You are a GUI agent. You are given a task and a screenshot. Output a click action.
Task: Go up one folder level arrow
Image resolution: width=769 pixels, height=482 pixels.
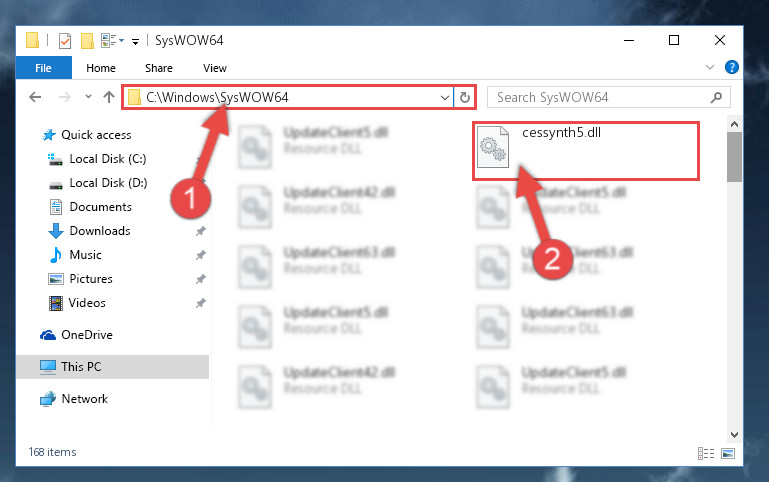click(x=109, y=97)
